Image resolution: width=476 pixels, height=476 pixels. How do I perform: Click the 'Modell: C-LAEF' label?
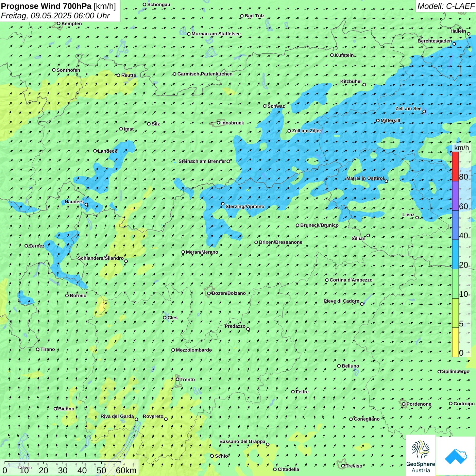click(445, 6)
